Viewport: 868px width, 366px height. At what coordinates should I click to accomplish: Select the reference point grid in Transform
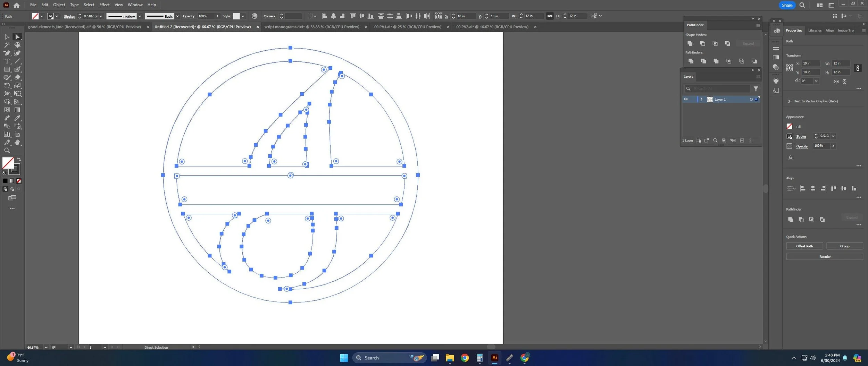(x=789, y=68)
